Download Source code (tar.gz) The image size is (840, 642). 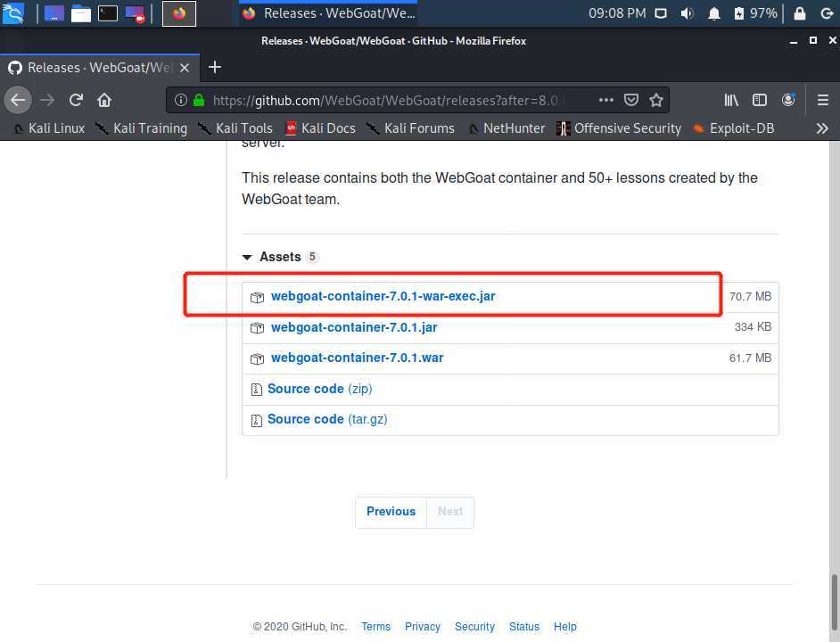point(326,420)
